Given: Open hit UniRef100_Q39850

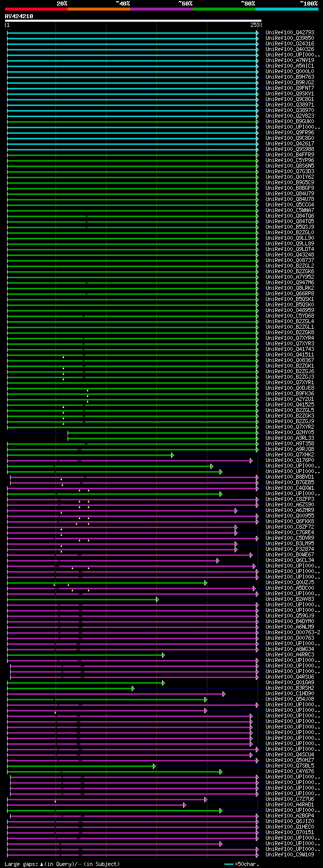Looking at the screenshot, I should [x=290, y=38].
